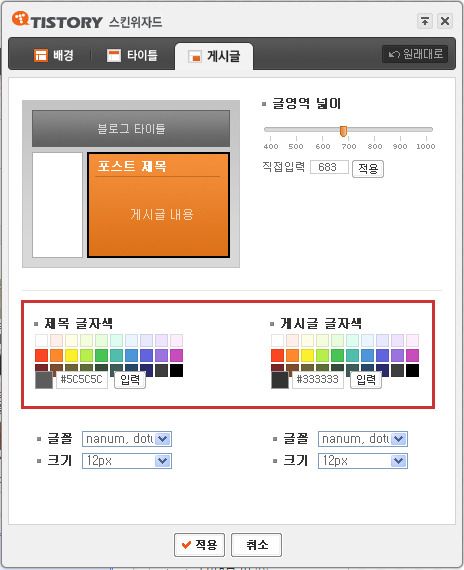
Task: Click the pin-to-top icon in title bar
Action: click(x=425, y=21)
